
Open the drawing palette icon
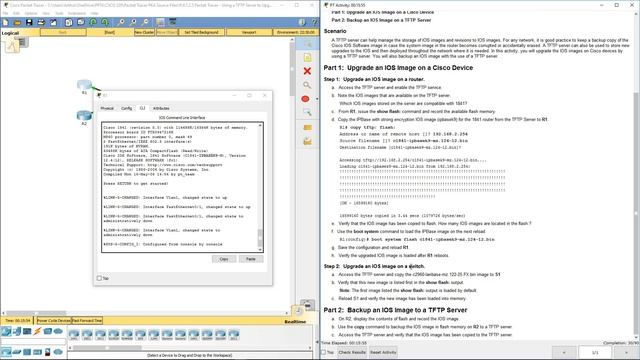[x=160, y=22]
